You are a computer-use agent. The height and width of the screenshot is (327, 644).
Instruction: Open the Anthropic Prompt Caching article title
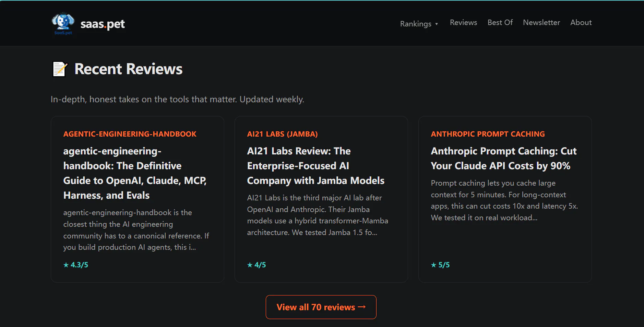point(504,159)
